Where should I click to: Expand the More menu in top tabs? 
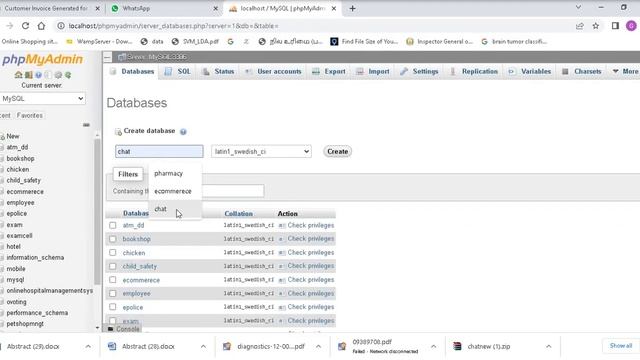[x=625, y=71]
